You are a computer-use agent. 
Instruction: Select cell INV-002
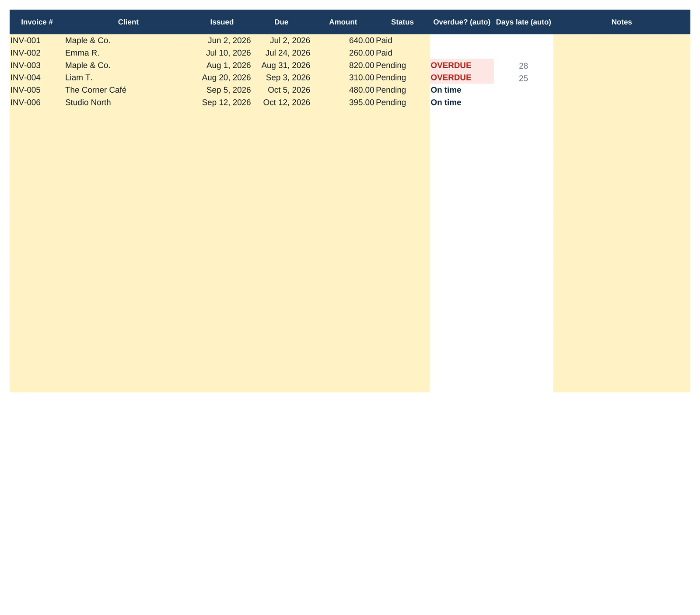tap(37, 53)
